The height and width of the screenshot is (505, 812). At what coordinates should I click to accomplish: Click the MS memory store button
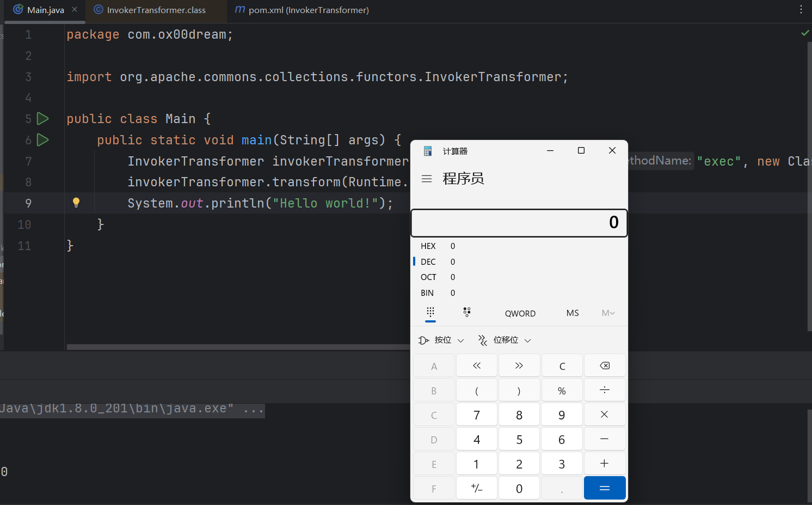tap(572, 313)
